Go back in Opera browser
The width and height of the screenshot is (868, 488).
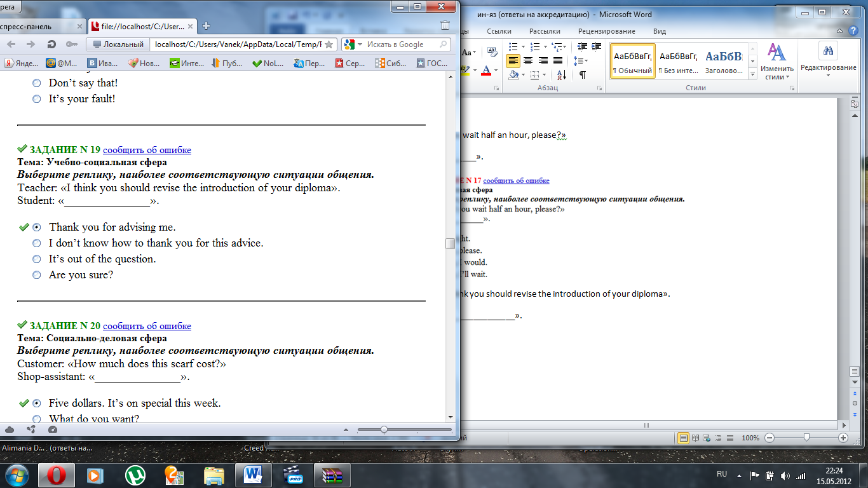tap(11, 44)
